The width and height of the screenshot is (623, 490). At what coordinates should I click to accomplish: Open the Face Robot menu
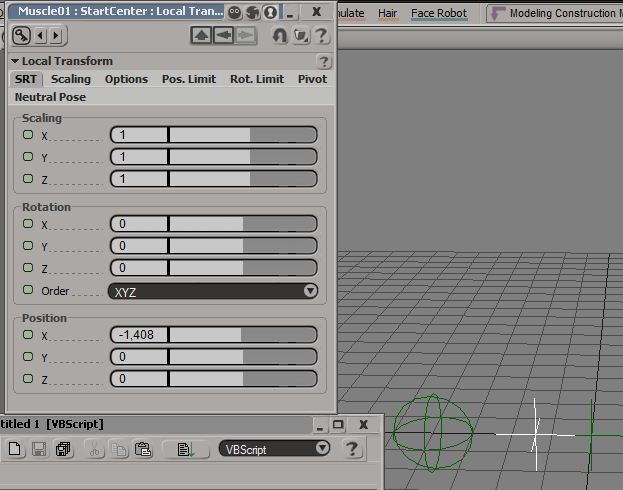coord(438,14)
